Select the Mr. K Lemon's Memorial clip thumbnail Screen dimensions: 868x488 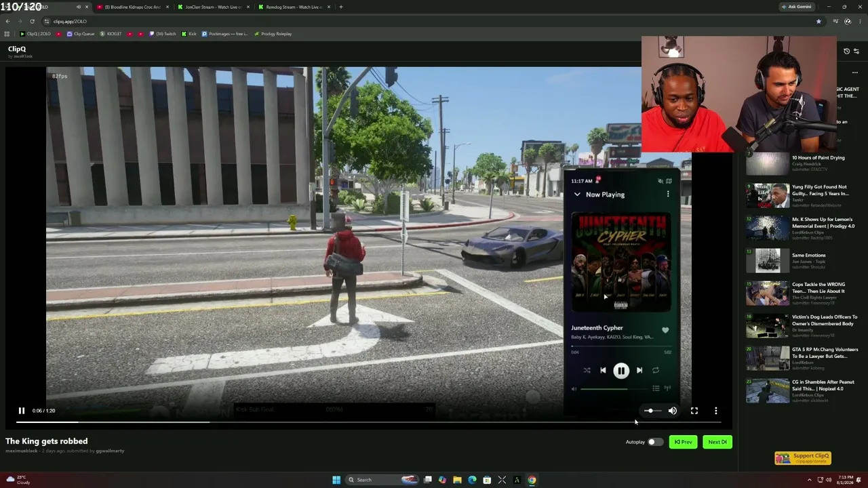point(768,228)
